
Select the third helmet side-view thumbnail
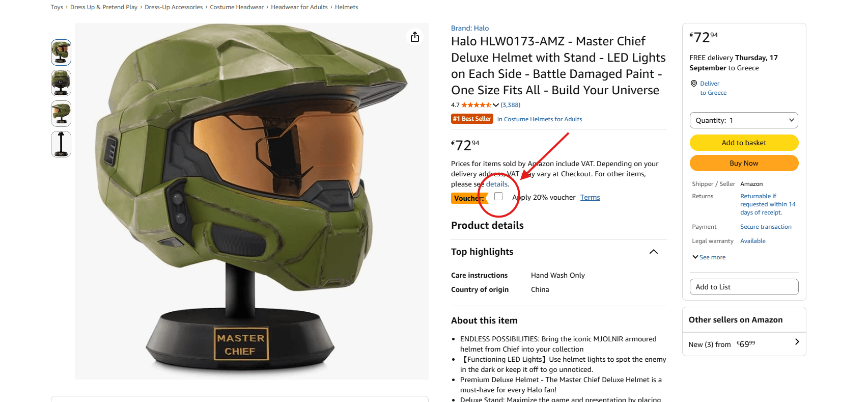61,114
